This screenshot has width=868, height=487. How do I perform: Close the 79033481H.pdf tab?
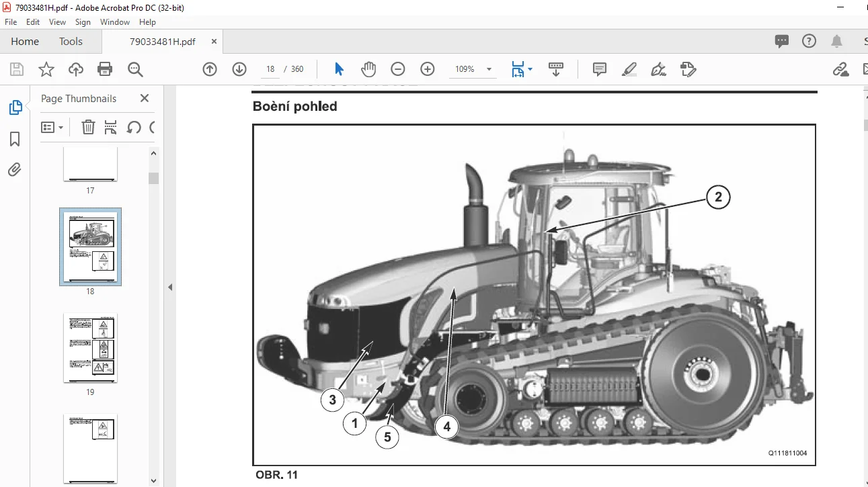click(x=214, y=42)
